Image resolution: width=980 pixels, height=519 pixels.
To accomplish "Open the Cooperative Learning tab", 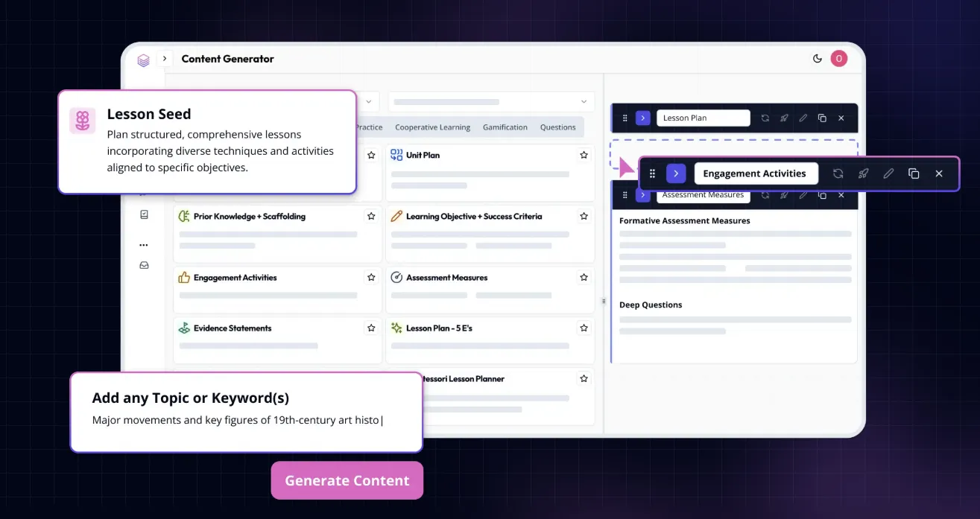I will pyautogui.click(x=432, y=127).
